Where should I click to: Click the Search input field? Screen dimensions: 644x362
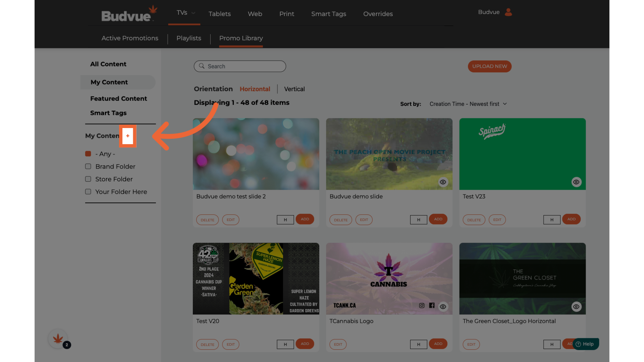[245, 66]
